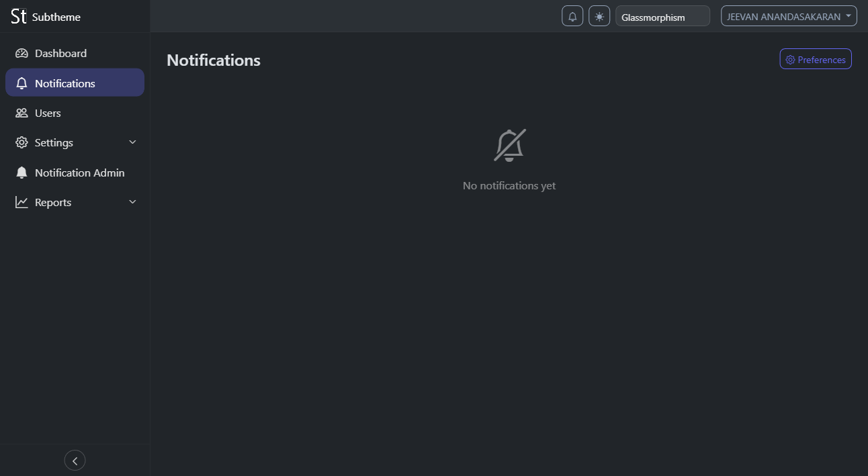
Task: Expand the Settings chevron
Action: click(132, 142)
